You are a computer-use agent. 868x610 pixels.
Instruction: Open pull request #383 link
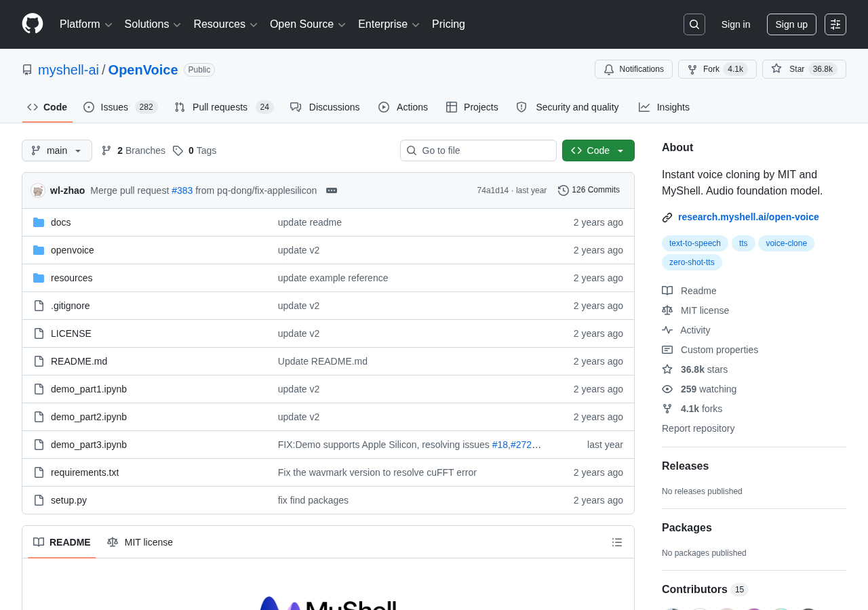pos(182,190)
